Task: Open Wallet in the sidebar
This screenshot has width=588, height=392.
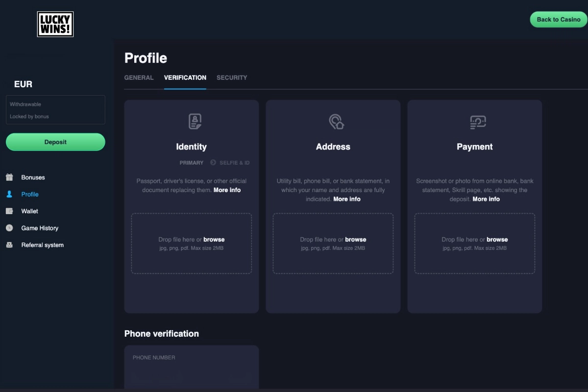Action: (x=29, y=211)
